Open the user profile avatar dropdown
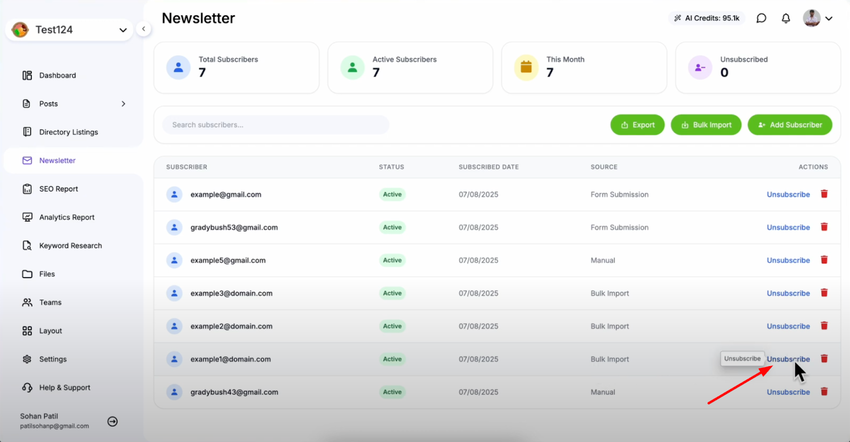The height and width of the screenshot is (442, 850). click(x=818, y=18)
